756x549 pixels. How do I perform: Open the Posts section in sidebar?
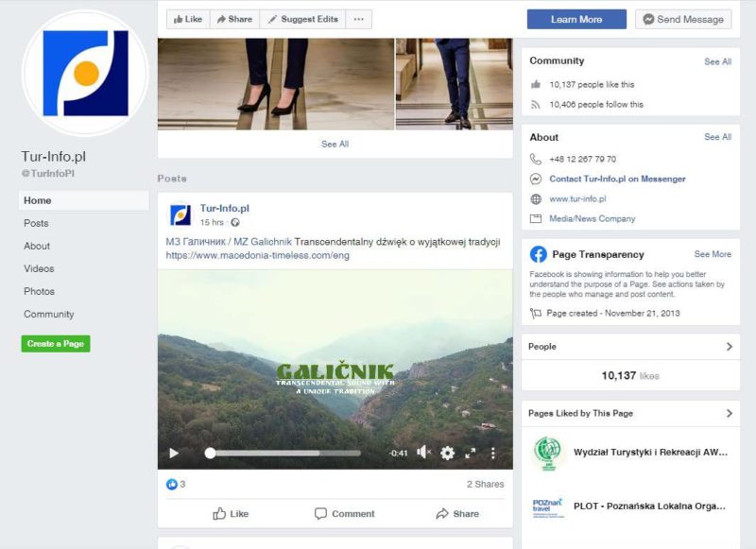click(x=36, y=223)
